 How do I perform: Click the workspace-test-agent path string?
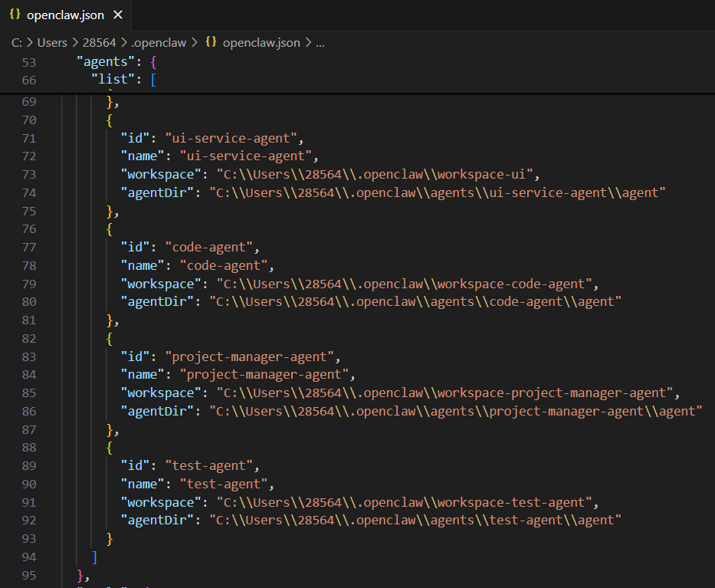tap(405, 502)
